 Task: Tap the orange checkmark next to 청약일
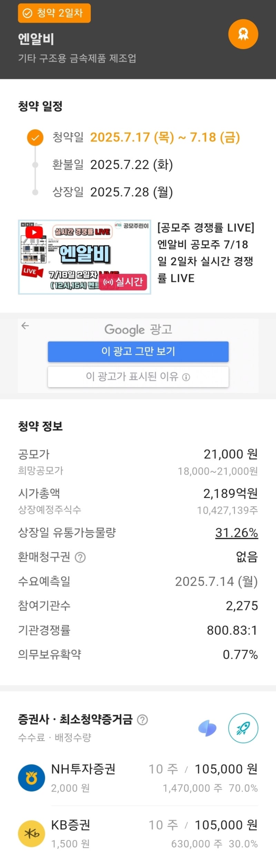click(x=35, y=138)
